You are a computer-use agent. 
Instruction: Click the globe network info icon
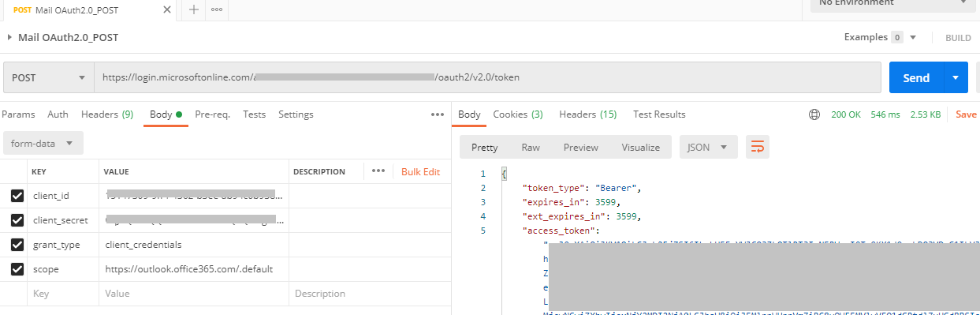tap(814, 114)
